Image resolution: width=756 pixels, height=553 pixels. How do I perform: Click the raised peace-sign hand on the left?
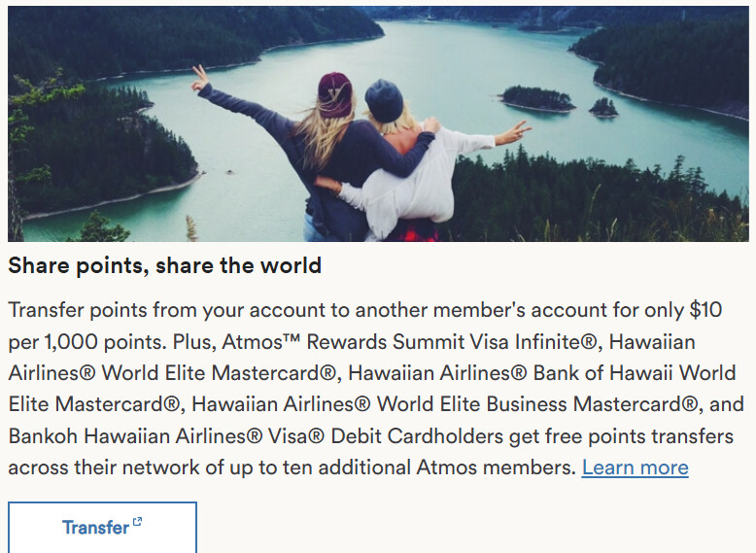click(x=199, y=78)
